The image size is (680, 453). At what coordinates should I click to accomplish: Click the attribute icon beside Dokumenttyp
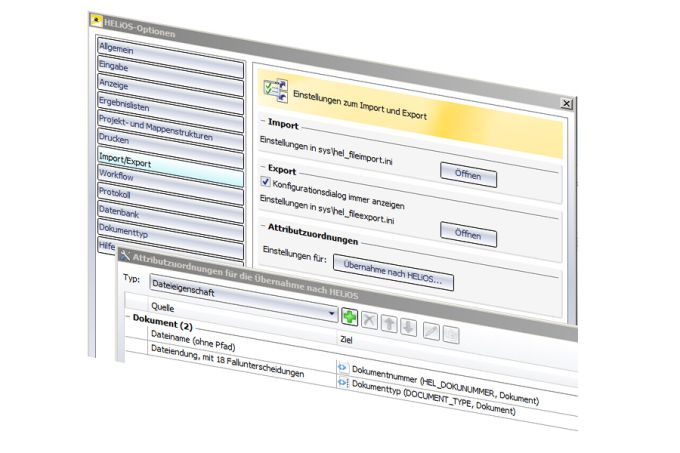click(x=343, y=382)
